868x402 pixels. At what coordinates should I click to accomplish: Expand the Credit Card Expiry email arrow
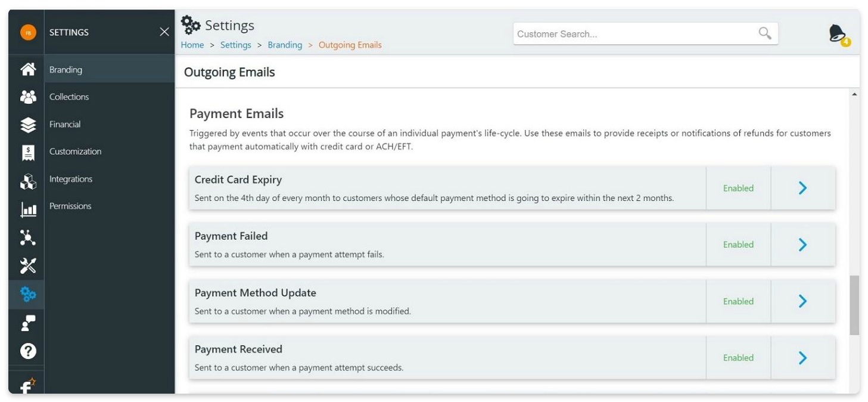(x=802, y=188)
